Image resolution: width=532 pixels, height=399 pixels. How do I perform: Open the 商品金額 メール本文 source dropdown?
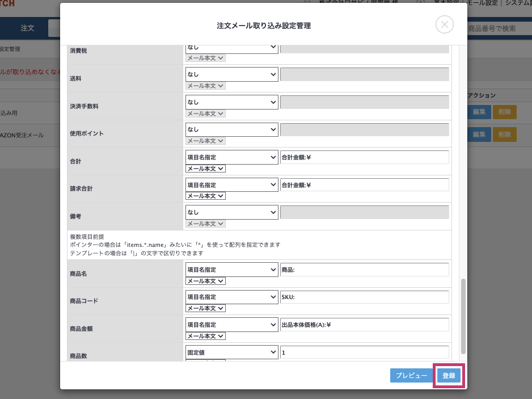click(206, 336)
